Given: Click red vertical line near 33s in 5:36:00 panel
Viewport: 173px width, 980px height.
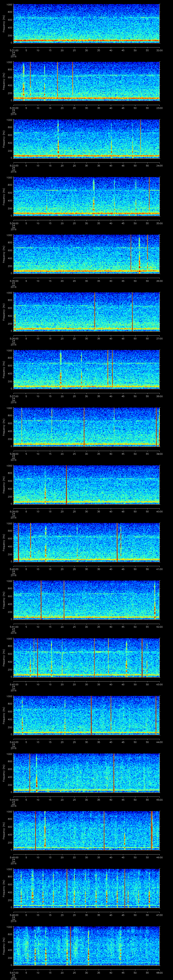Looking at the screenshot, I should [94, 312].
